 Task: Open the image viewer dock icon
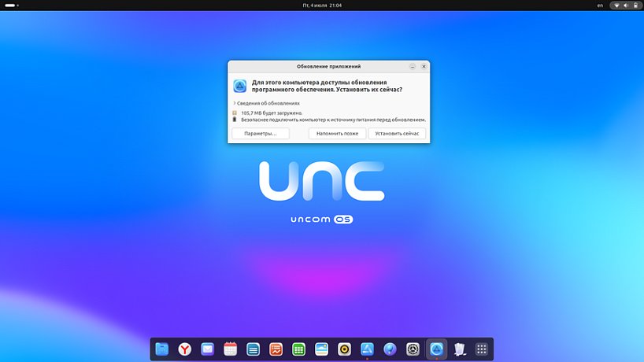321,349
